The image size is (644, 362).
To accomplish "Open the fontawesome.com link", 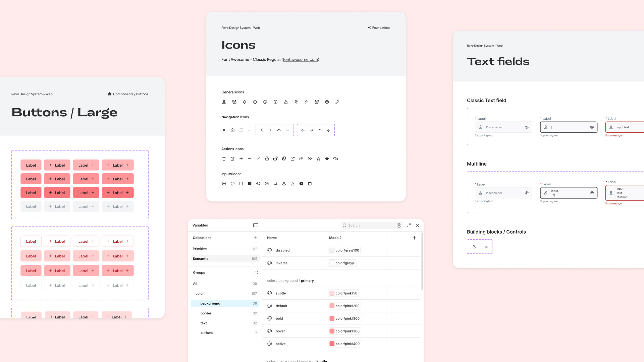I will coord(300,59).
